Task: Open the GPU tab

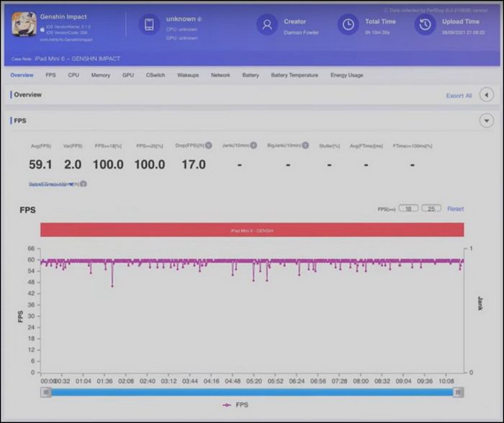Action: click(128, 75)
